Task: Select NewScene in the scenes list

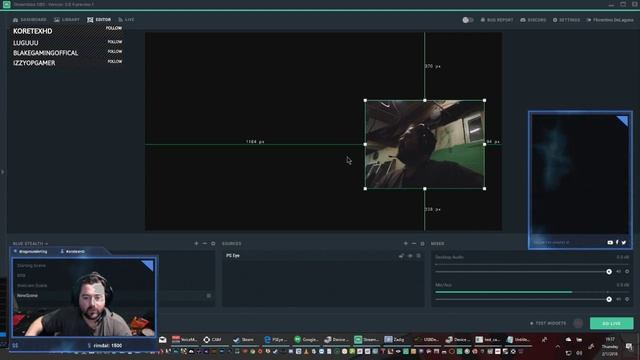Action: 27,295
